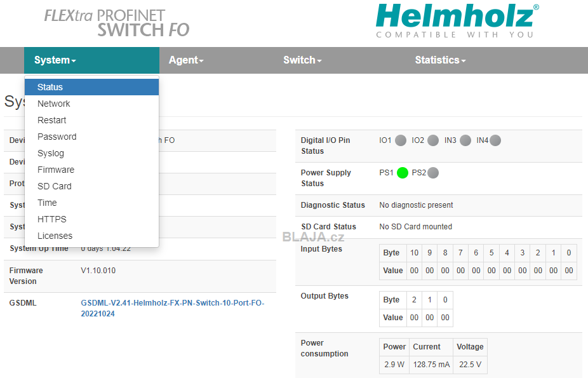Click the FLEXtra PROFINET SWITCH FO logo
This screenshot has height=378, width=588.
pos(117,24)
